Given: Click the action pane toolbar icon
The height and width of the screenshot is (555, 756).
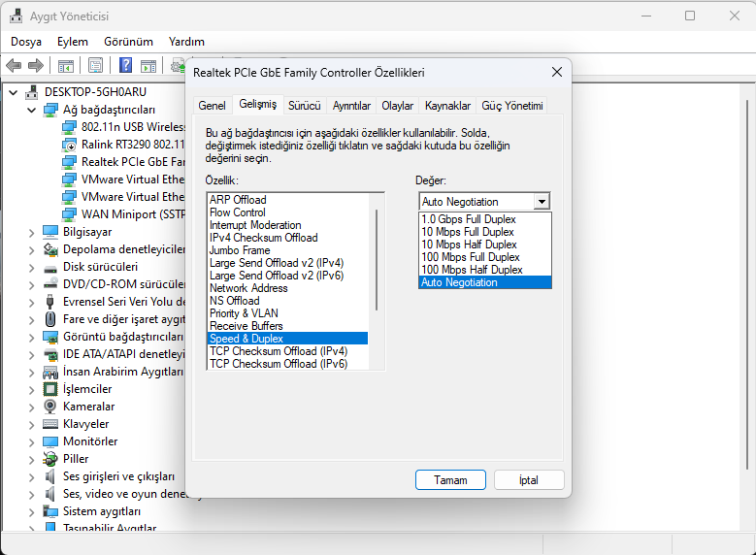Looking at the screenshot, I should [x=148, y=66].
